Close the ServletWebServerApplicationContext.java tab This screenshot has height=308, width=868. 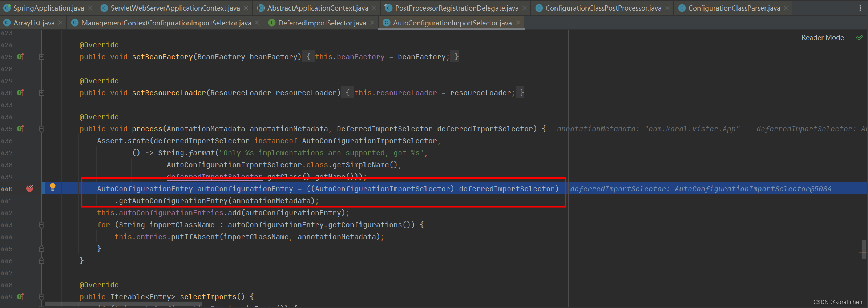246,8
